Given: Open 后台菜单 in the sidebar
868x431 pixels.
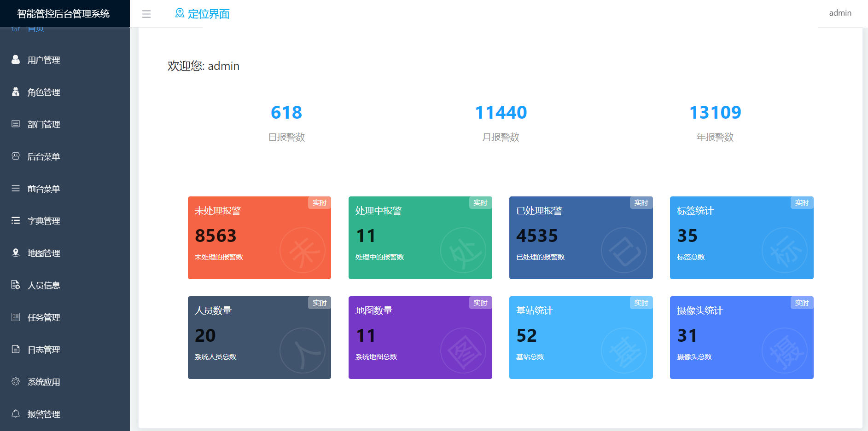Looking at the screenshot, I should pyautogui.click(x=44, y=157).
